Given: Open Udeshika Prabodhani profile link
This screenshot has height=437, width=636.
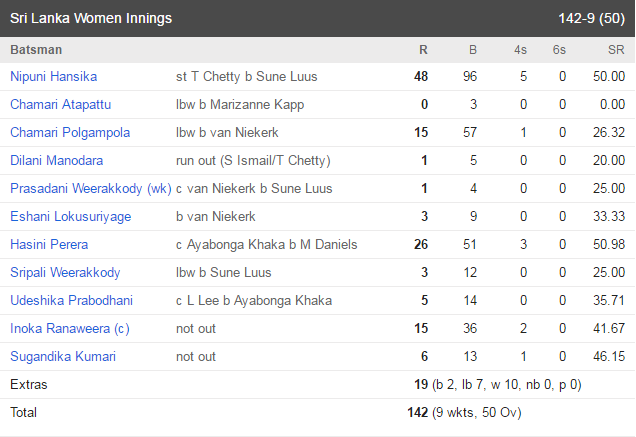Looking at the screenshot, I should click(x=71, y=300).
